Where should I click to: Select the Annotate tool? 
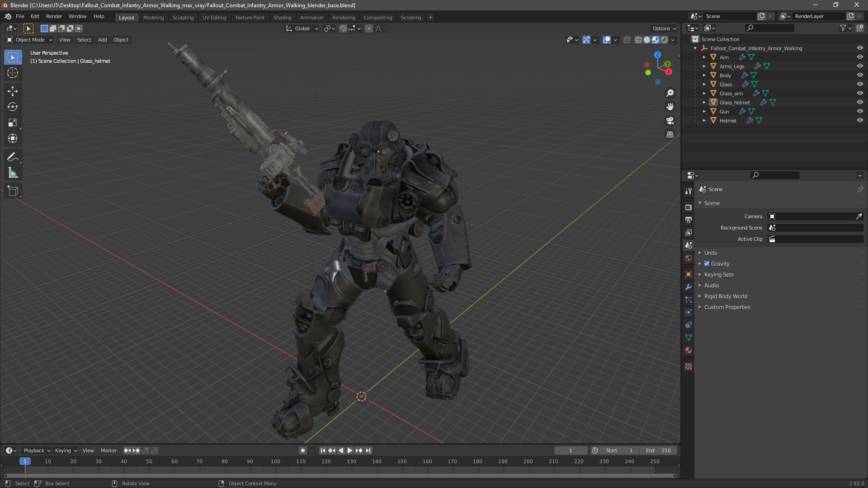[x=13, y=157]
